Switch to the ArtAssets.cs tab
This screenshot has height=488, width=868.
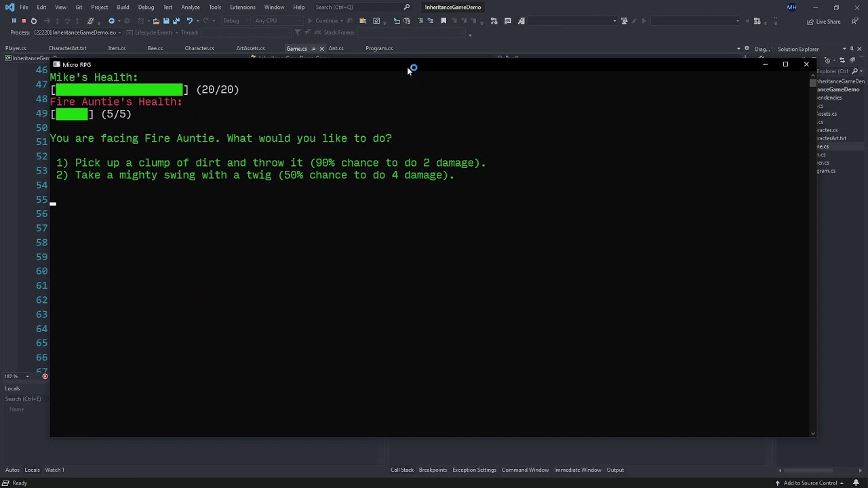pyautogui.click(x=250, y=49)
